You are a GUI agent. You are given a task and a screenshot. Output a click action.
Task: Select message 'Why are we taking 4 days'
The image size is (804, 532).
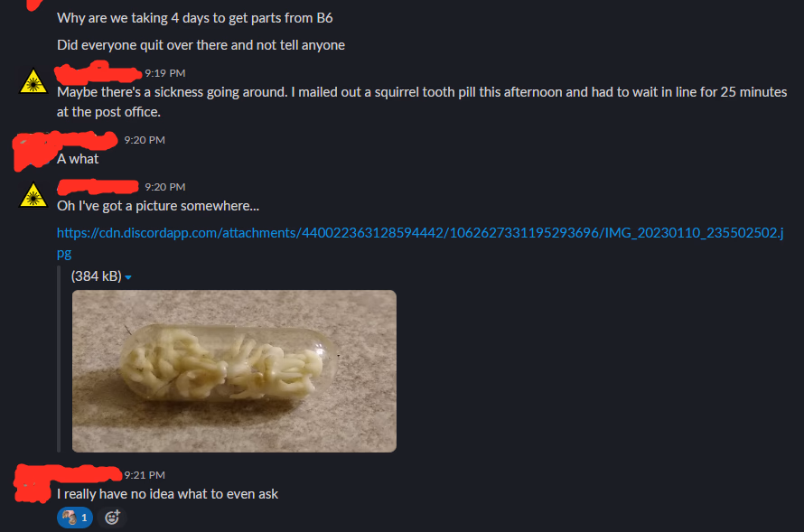coord(195,18)
